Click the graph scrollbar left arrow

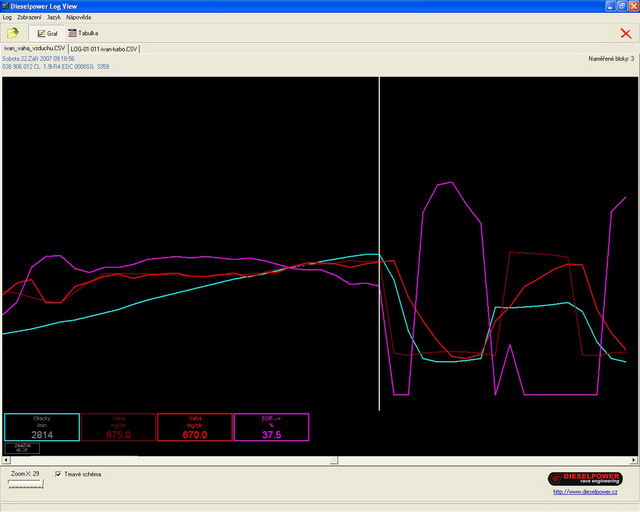6,460
